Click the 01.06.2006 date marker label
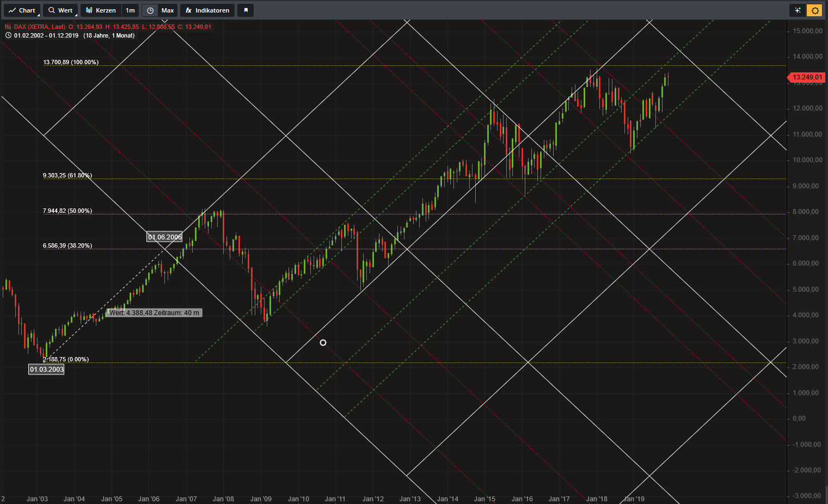 point(164,237)
